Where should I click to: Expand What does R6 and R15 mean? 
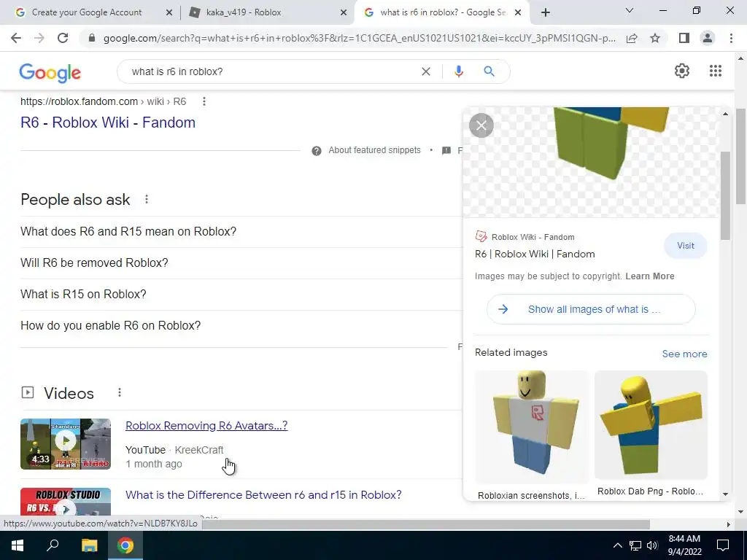(241, 231)
